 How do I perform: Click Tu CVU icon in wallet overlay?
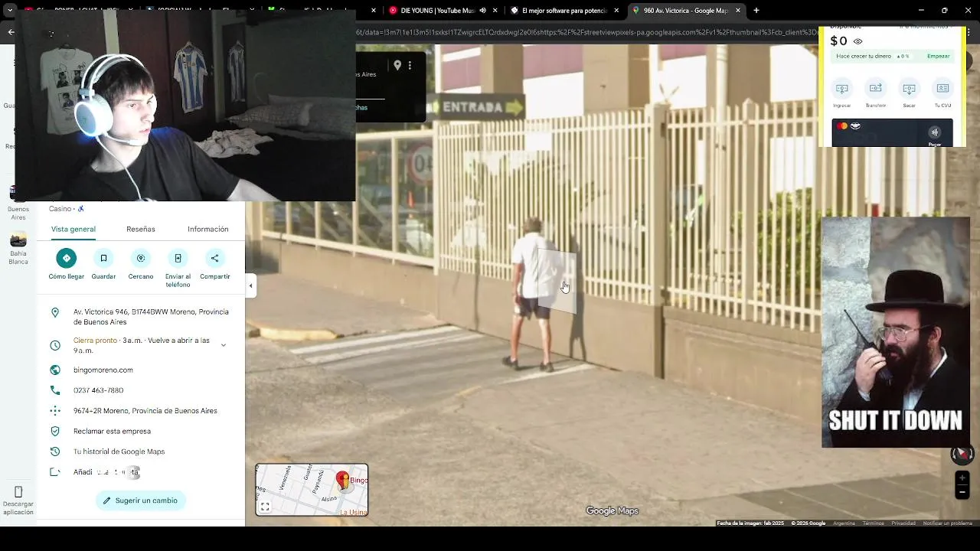click(943, 88)
